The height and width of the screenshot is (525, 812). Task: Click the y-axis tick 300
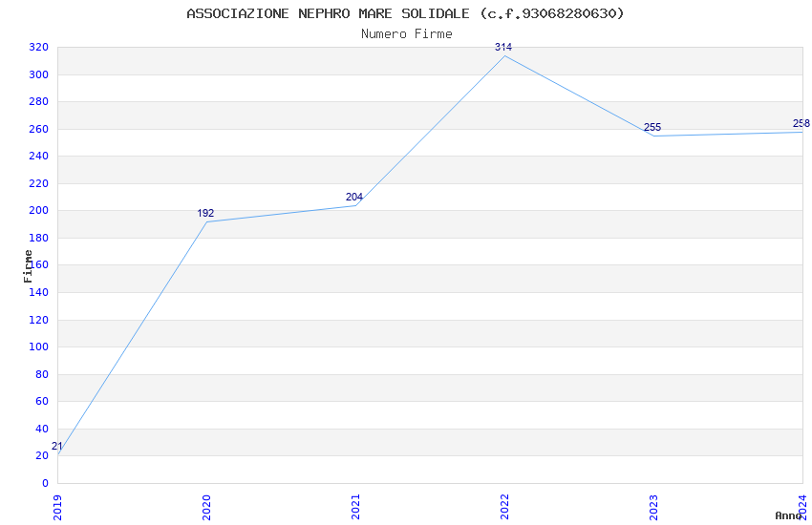pos(39,74)
